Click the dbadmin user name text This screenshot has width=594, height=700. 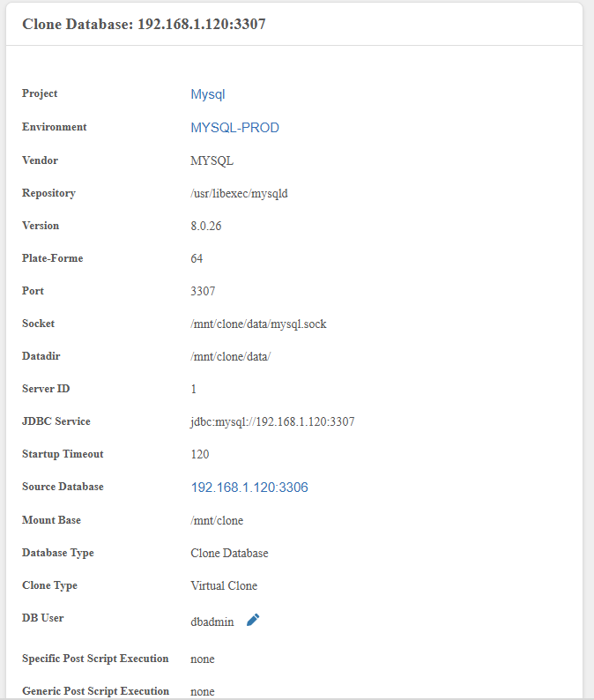[x=212, y=622]
